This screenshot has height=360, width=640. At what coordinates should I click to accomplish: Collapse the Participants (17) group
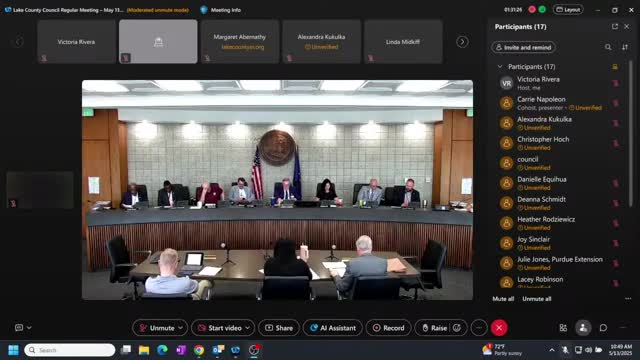pyautogui.click(x=500, y=67)
